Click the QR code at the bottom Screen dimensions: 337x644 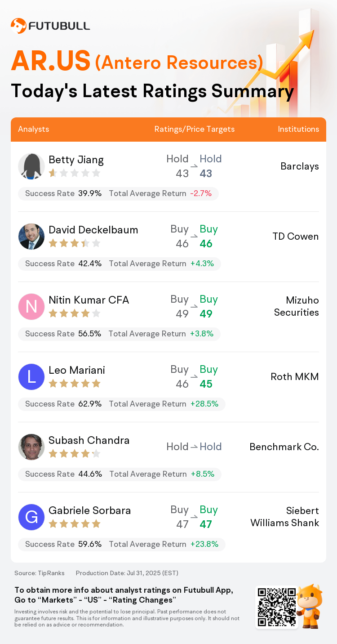click(276, 607)
